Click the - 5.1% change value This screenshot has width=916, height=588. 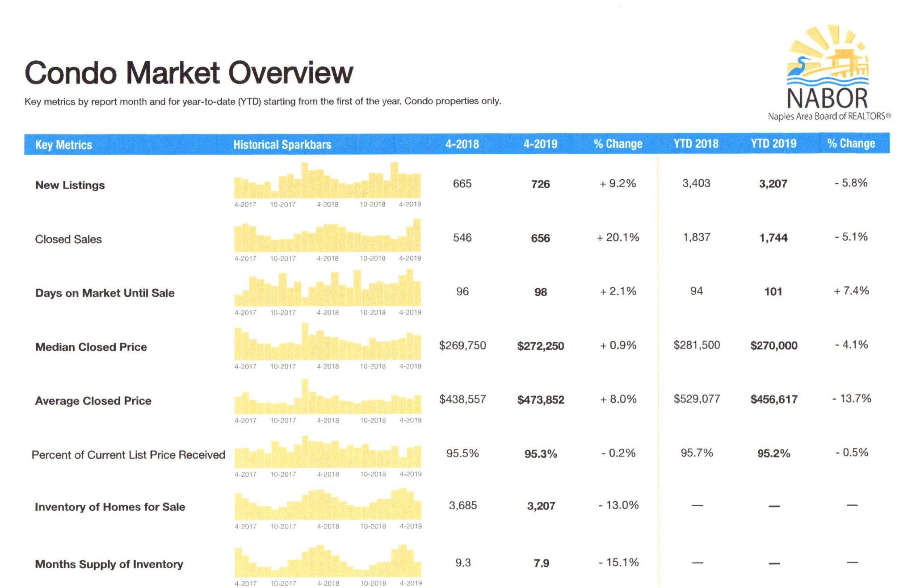point(851,237)
